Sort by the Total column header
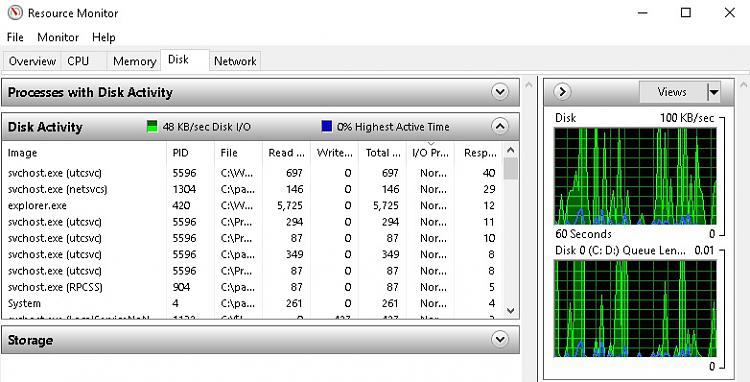 pos(383,153)
